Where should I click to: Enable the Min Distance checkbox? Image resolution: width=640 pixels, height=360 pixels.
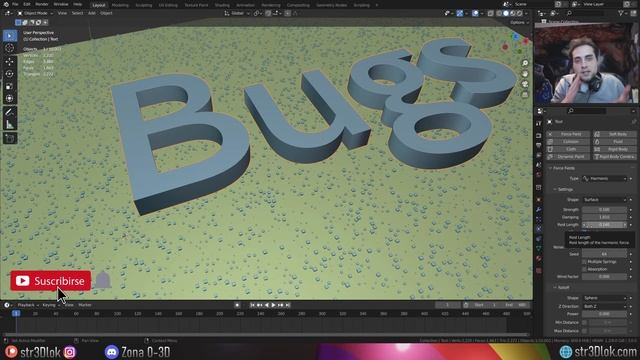coord(584,322)
